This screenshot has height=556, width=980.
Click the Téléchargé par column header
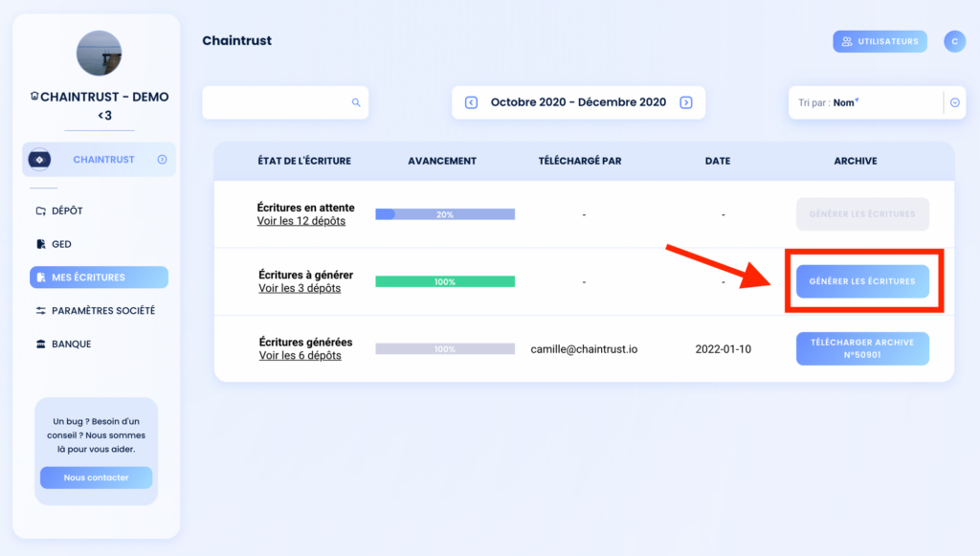pyautogui.click(x=580, y=161)
